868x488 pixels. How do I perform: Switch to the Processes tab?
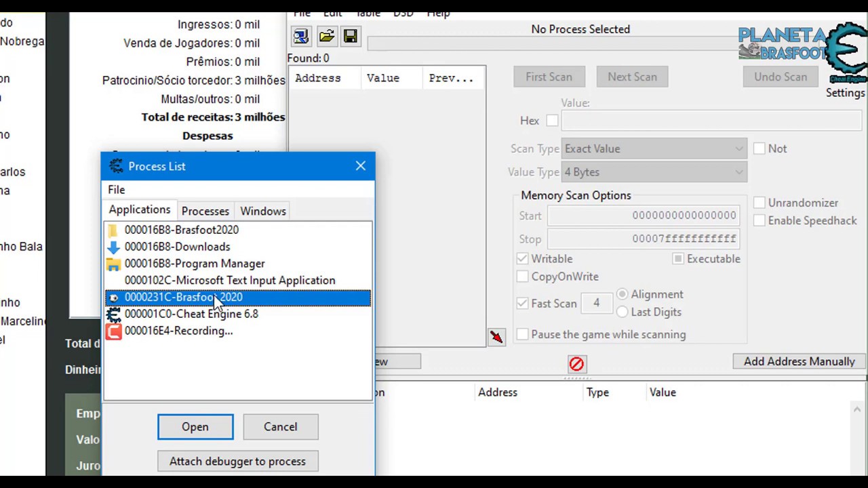pyautogui.click(x=205, y=211)
